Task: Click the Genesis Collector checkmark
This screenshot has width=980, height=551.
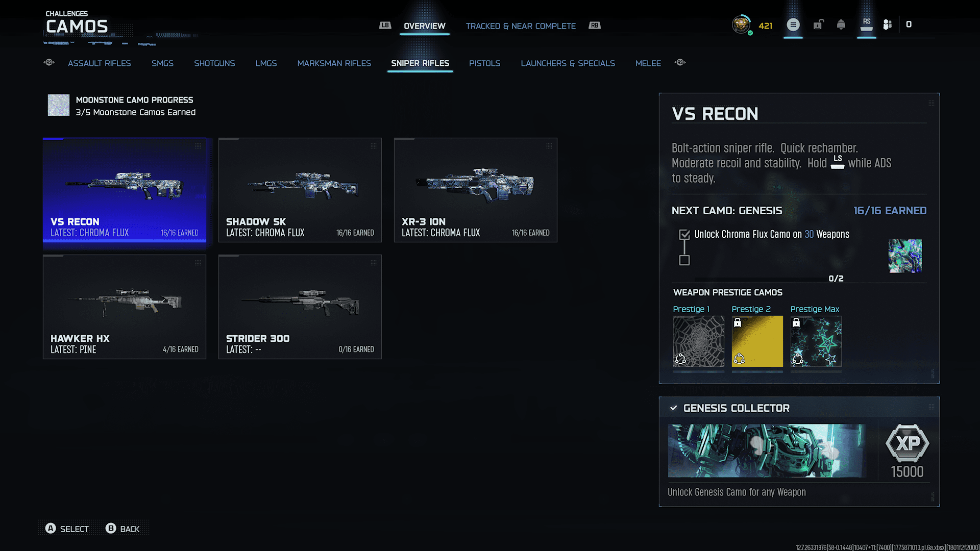Action: point(674,408)
